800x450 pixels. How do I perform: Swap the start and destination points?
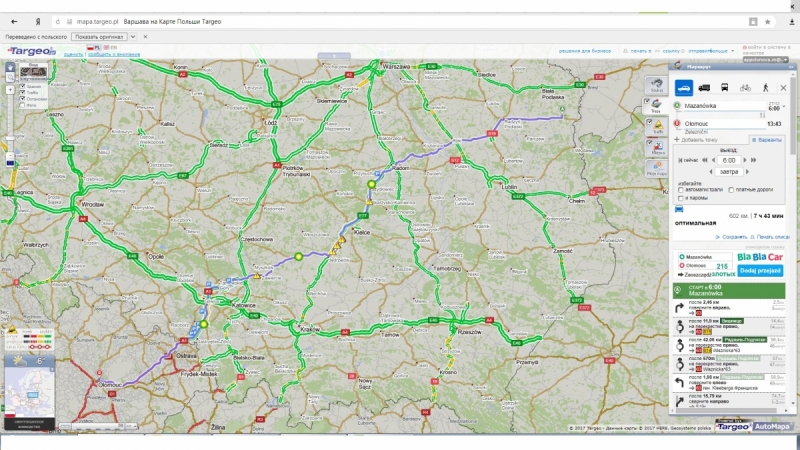(761, 115)
